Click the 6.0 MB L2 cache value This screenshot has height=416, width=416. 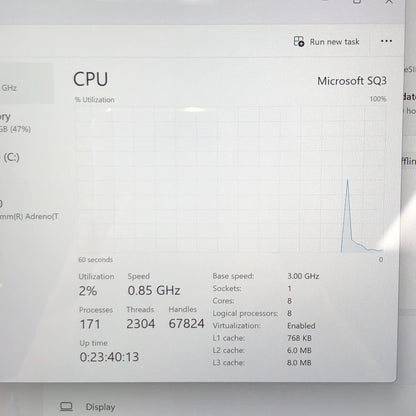click(x=299, y=350)
